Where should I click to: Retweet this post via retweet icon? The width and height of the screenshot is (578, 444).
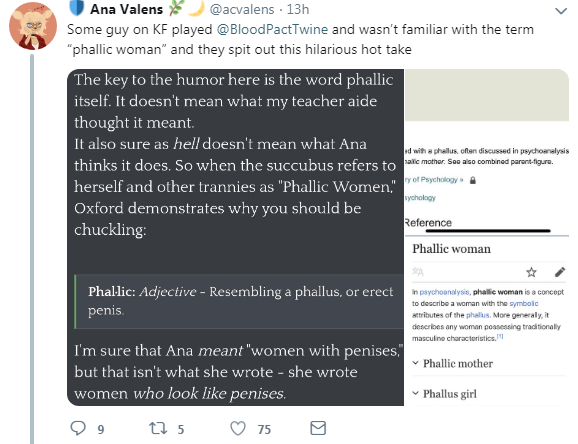point(157,428)
